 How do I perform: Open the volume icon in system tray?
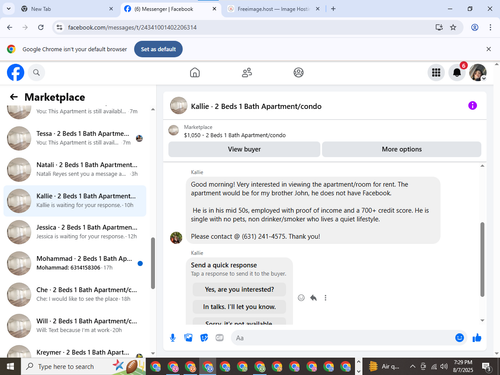(x=444, y=367)
